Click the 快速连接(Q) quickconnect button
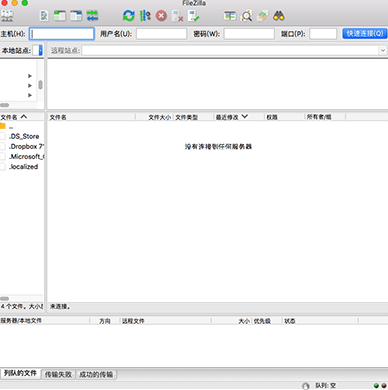The image size is (388, 390). (365, 33)
